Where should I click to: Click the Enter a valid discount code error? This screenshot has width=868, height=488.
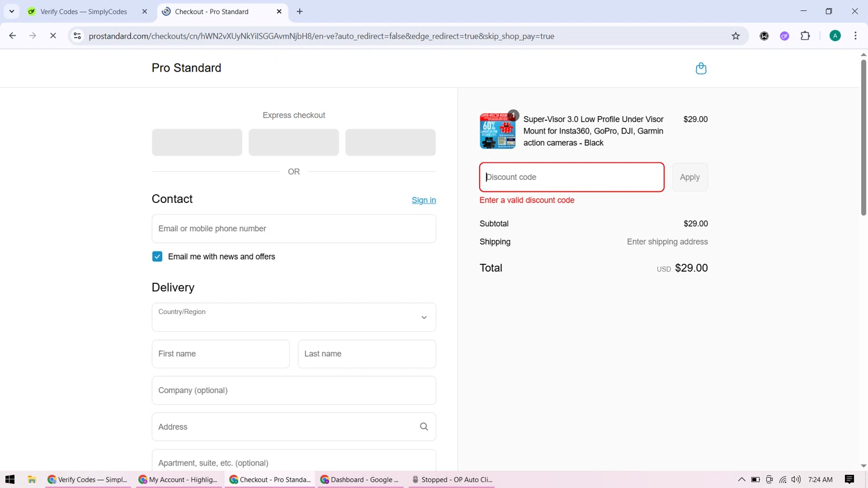coord(527,200)
